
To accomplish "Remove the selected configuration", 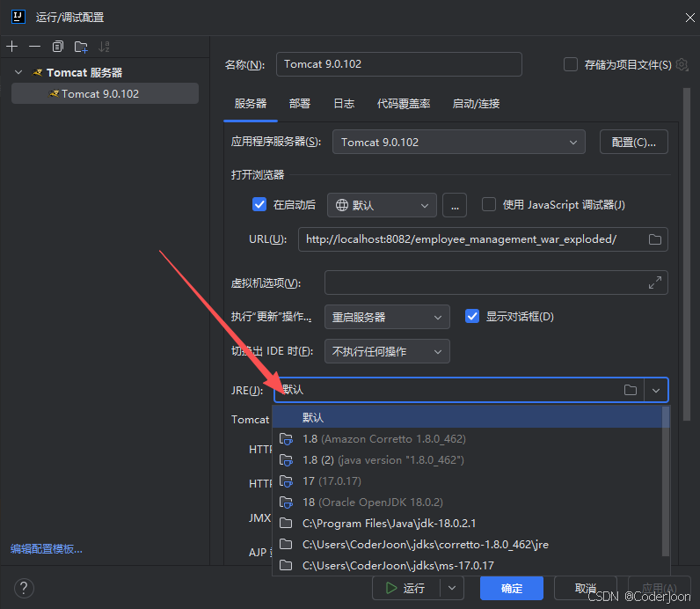I will (35, 47).
